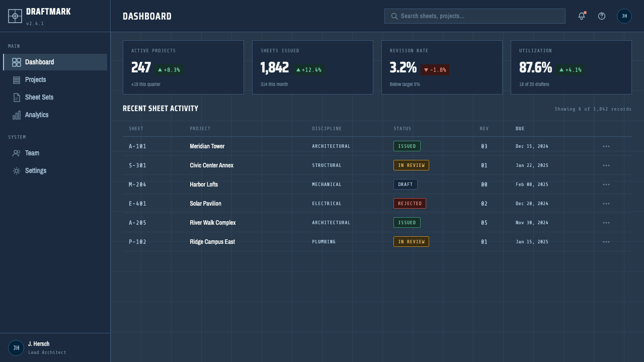Click the DRAFT status badge
644x362 pixels.
tap(406, 185)
